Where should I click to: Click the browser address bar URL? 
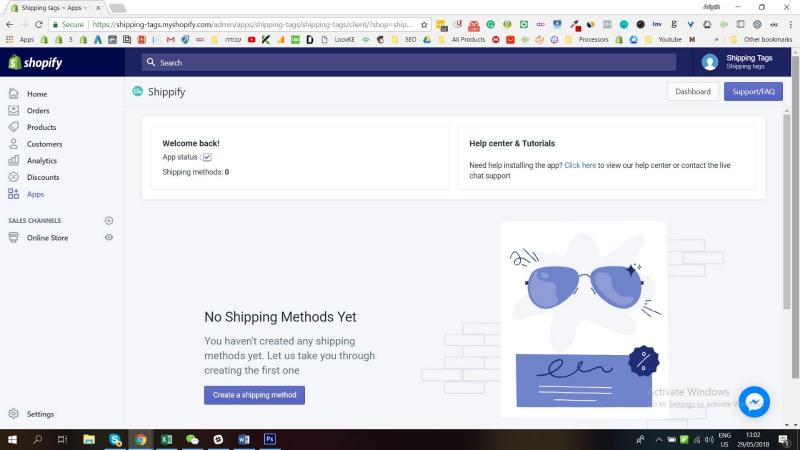tap(252, 24)
